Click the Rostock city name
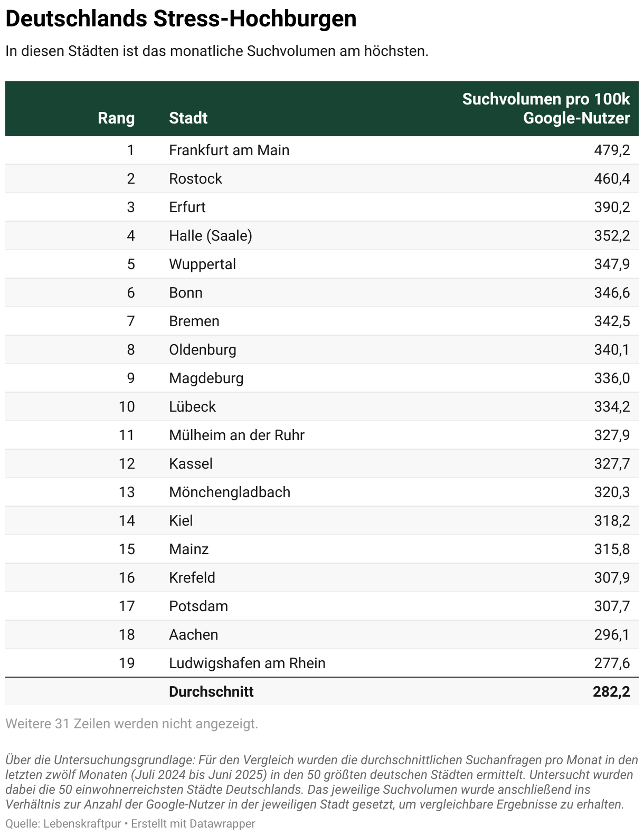The image size is (644, 836). [195, 179]
